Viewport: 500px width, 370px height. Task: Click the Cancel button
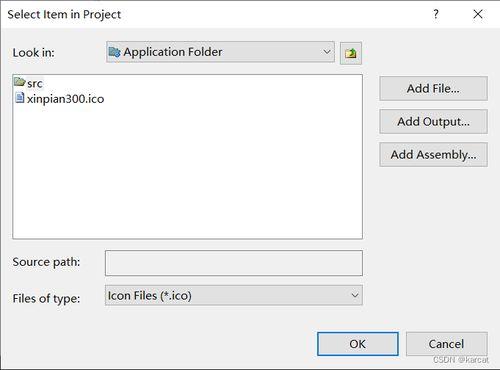click(447, 344)
